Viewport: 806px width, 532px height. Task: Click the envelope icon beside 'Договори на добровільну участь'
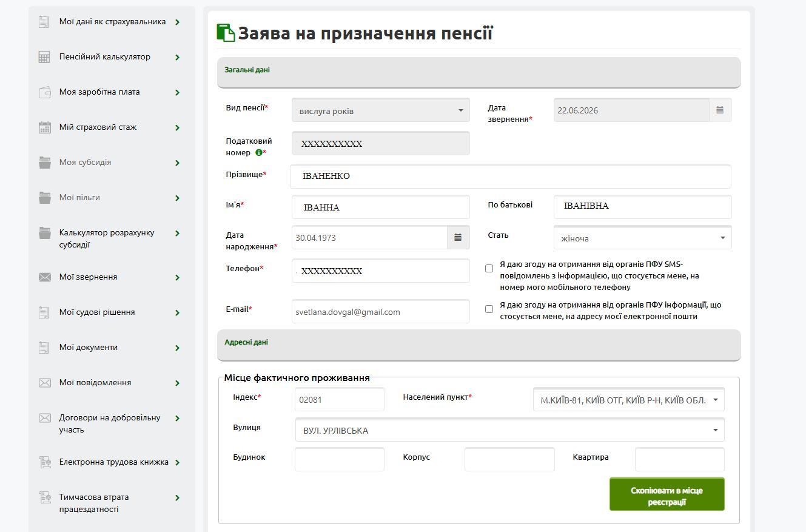click(x=44, y=418)
